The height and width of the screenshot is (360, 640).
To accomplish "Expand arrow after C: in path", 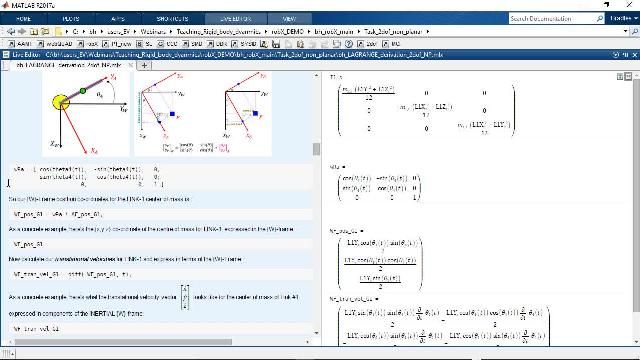I will click(x=84, y=31).
